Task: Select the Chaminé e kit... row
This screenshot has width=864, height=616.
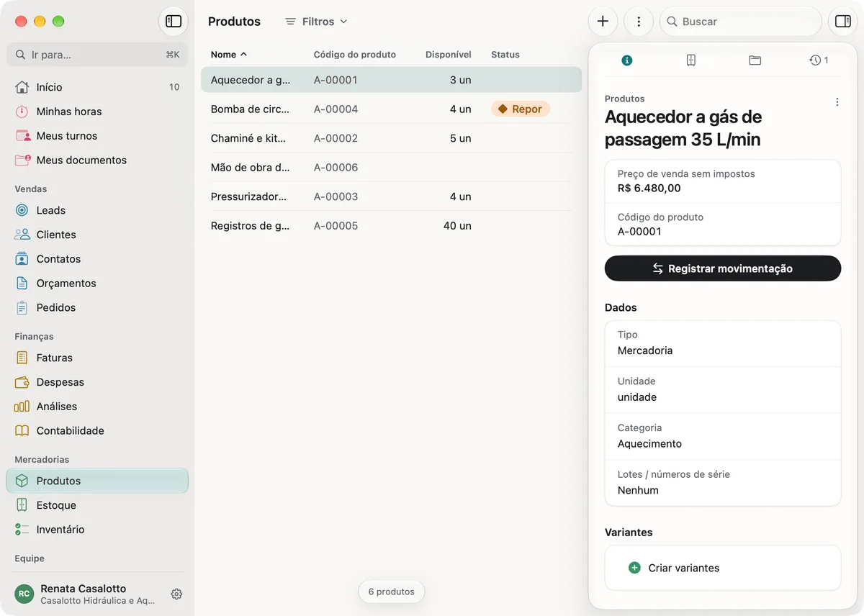Action: (391, 138)
